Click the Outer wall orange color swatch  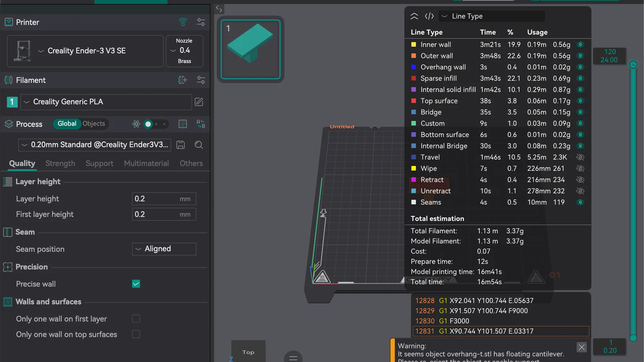pos(414,56)
